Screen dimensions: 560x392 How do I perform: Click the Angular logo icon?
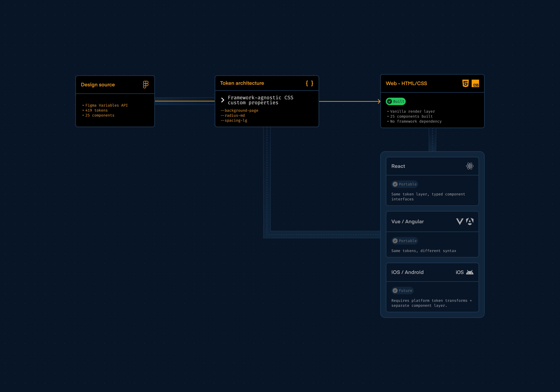point(470,222)
